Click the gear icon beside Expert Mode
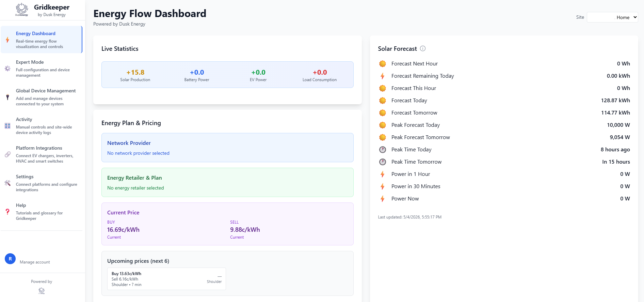The height and width of the screenshot is (302, 644). [x=7, y=69]
